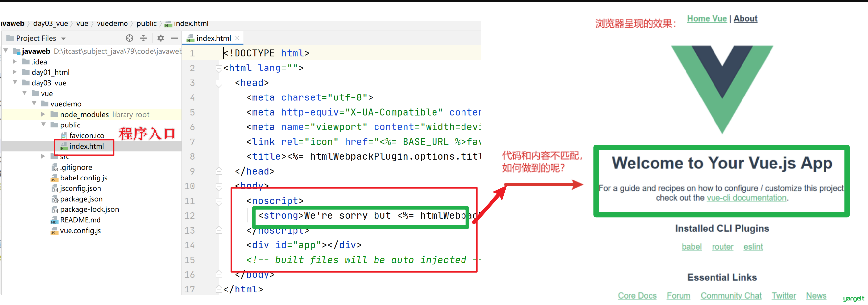Toggle fold marker at closing noscript line 13
868x305 pixels.
[219, 230]
